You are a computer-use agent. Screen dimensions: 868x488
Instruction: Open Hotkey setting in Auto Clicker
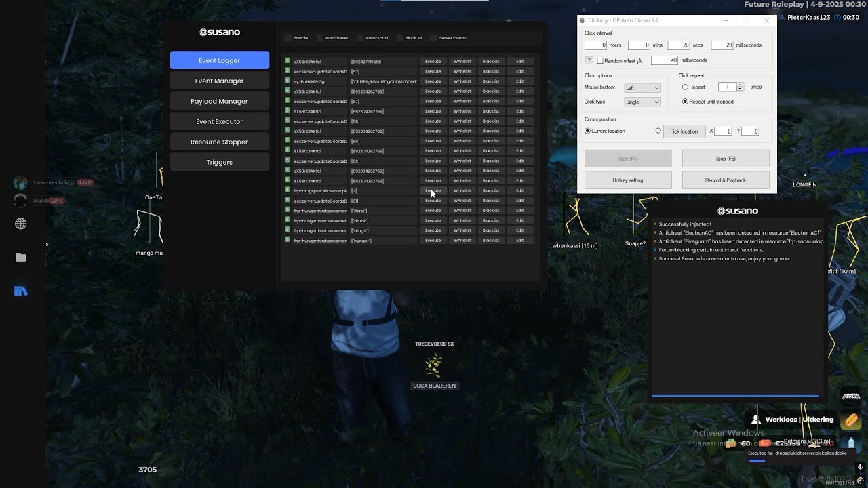[628, 180]
